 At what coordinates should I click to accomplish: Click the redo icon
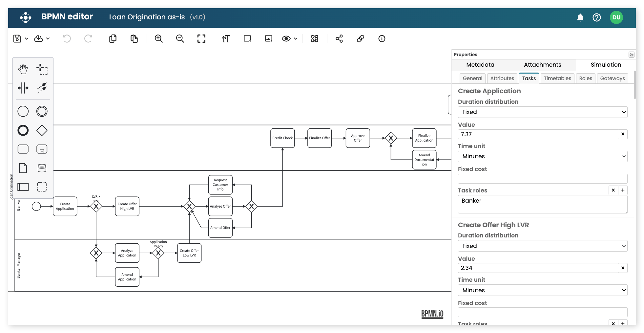(88, 39)
